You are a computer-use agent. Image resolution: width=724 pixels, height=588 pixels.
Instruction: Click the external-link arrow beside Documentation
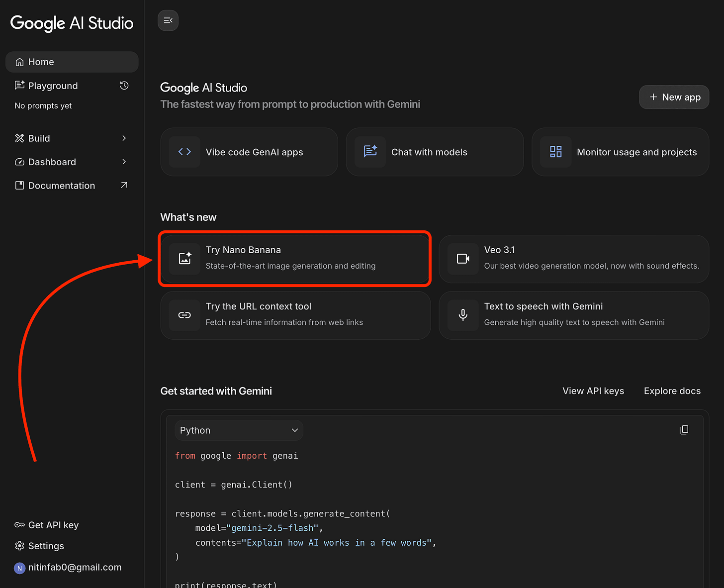coord(124,185)
